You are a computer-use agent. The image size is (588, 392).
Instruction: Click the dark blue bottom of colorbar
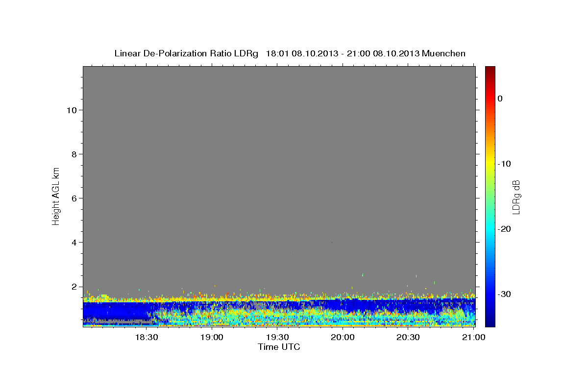click(x=490, y=321)
